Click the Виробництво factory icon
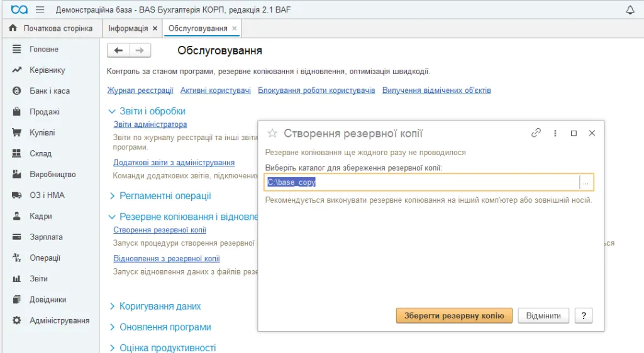Viewport: 644px width, 353px height. coord(16,174)
